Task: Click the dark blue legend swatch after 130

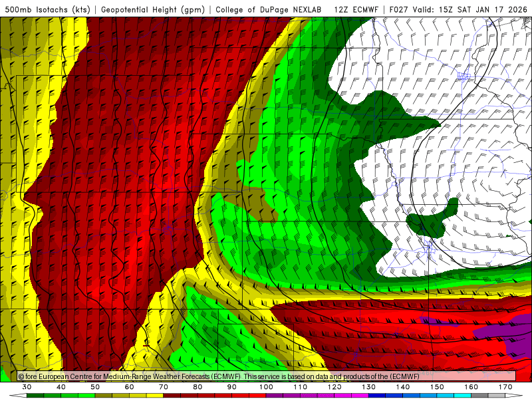Action: [x=377, y=396]
